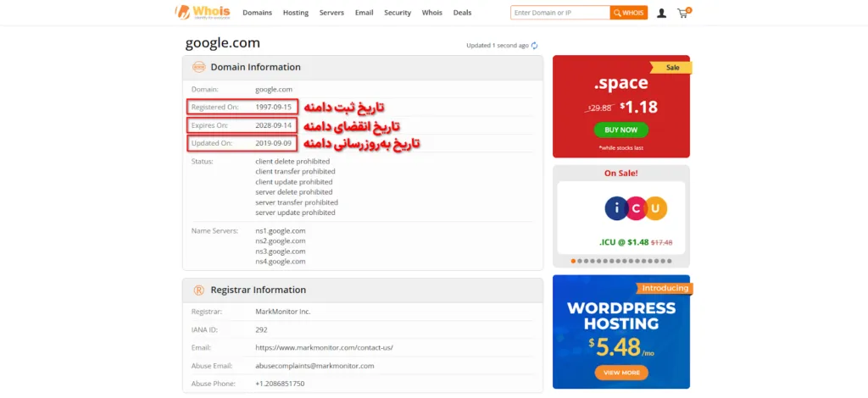Open the Domains menu
The image size is (868, 398).
click(258, 13)
